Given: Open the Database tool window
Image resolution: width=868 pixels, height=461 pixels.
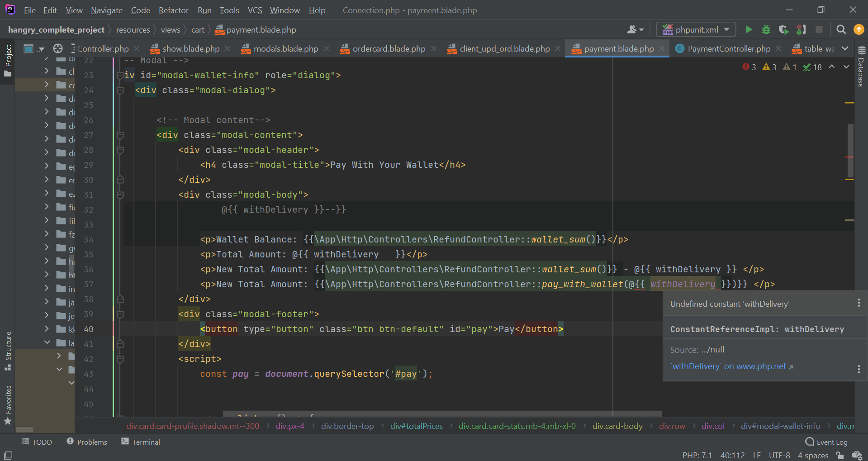Looking at the screenshot, I should tap(861, 66).
